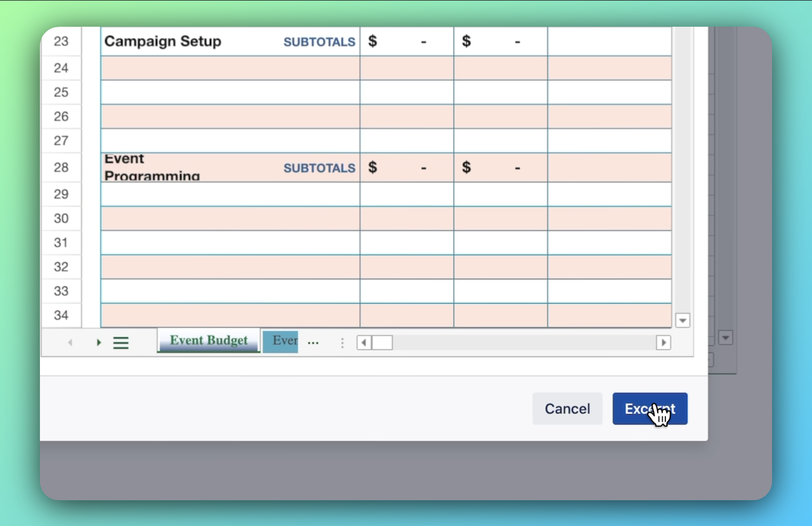Click the vertical scrollbar track
This screenshot has height=526, width=812.
(682, 171)
